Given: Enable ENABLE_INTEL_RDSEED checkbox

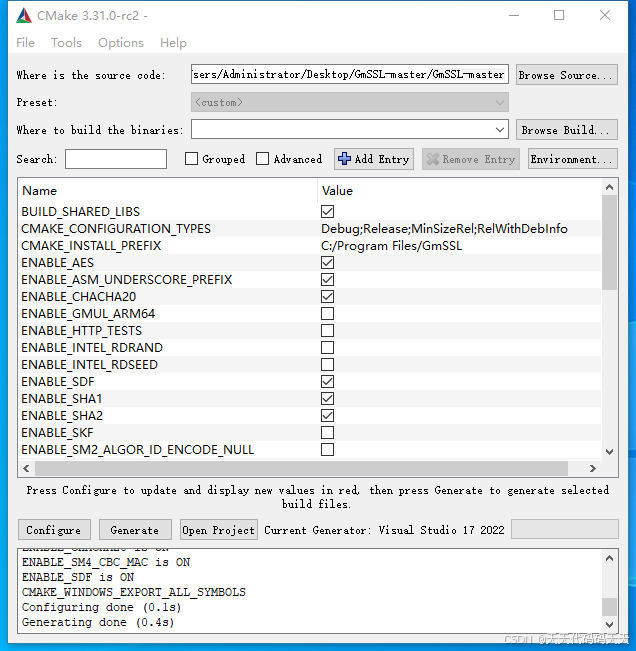Looking at the screenshot, I should (x=328, y=365).
